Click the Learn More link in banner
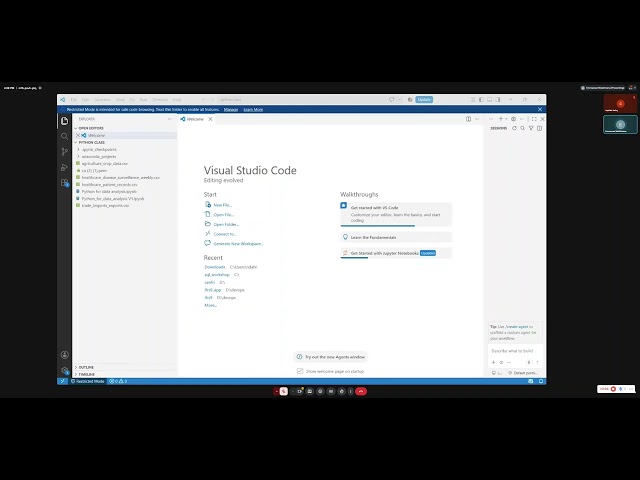640x480 pixels. (253, 109)
